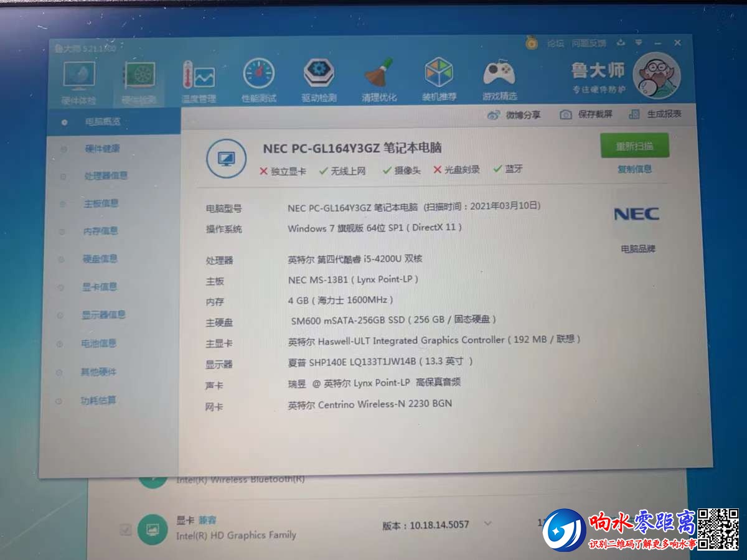Click the 复制信息 copy info link
The width and height of the screenshot is (747, 560).
[x=634, y=169]
